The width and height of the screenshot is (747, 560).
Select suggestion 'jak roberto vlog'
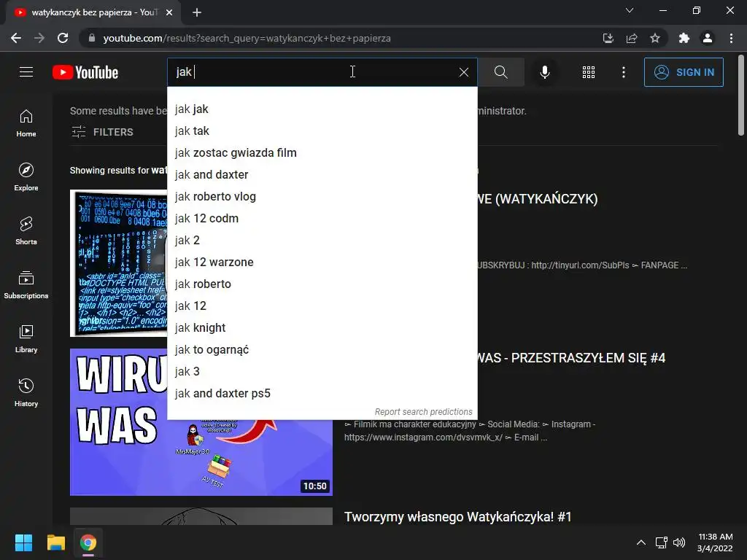tap(322, 197)
